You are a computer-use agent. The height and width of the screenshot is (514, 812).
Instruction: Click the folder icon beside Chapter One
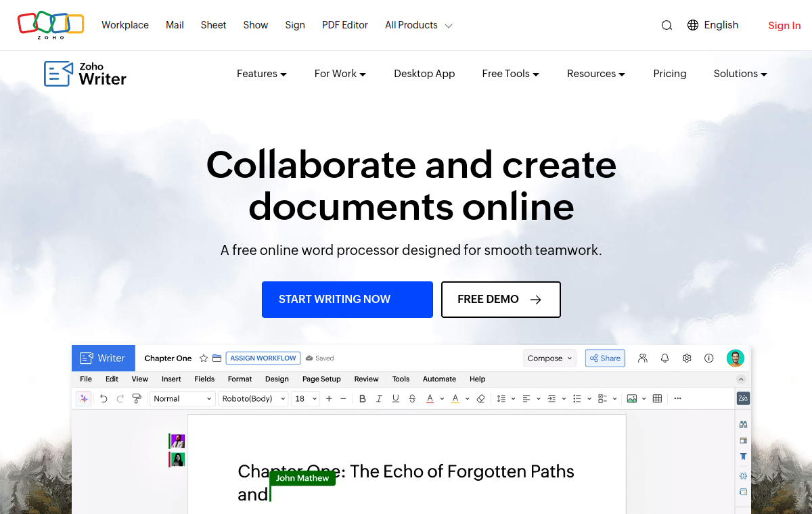[217, 358]
